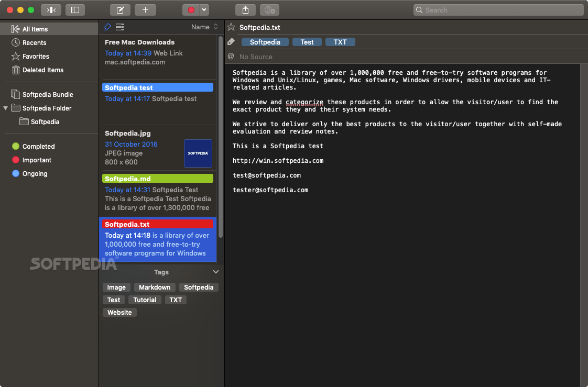Click the share toolbar icon
The width and height of the screenshot is (588, 387).
tap(245, 10)
